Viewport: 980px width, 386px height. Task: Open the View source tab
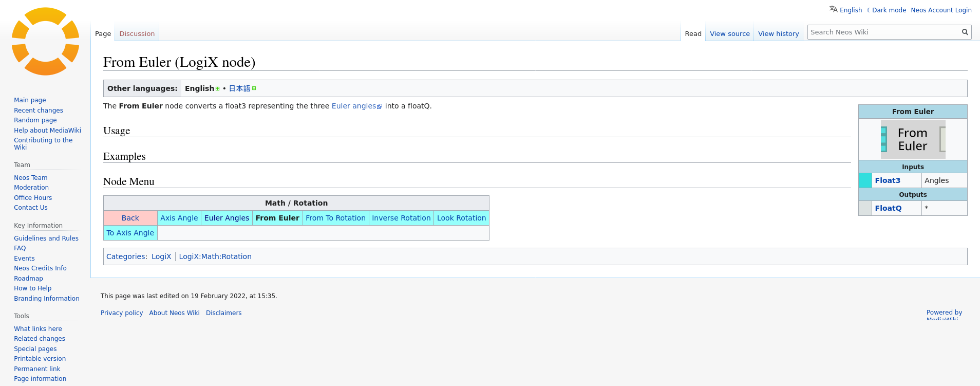tap(729, 34)
